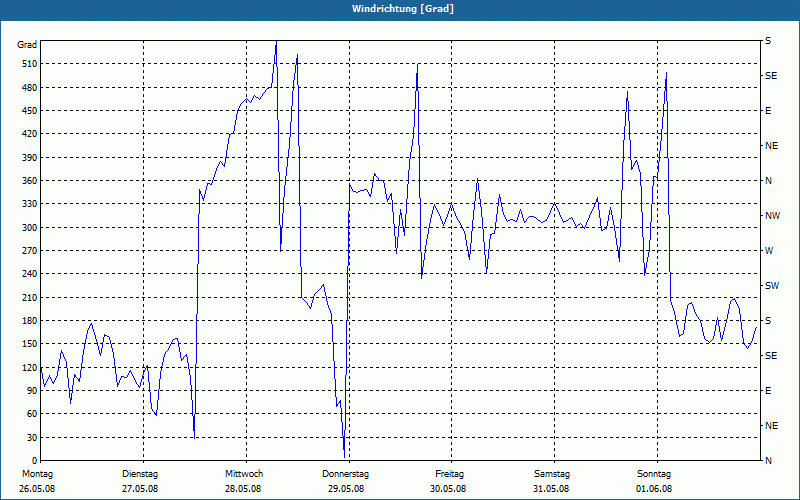800x500 pixels.
Task: Click the NW compass label
Action: [772, 216]
